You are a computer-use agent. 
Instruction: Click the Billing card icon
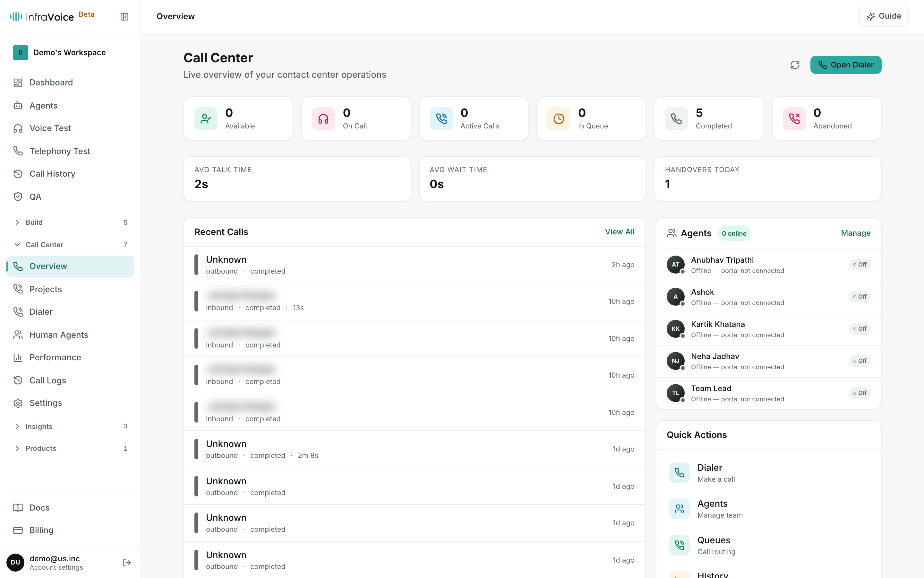[x=18, y=530]
